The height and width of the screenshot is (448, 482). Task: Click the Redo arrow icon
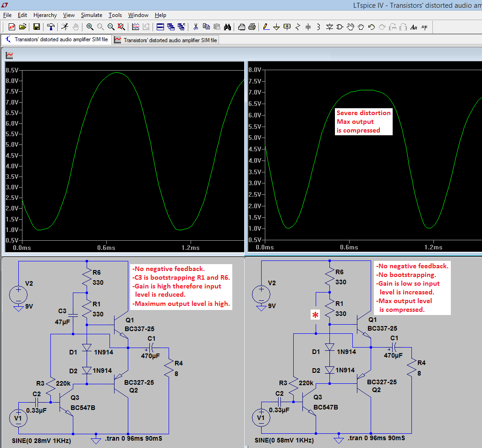coord(382,27)
